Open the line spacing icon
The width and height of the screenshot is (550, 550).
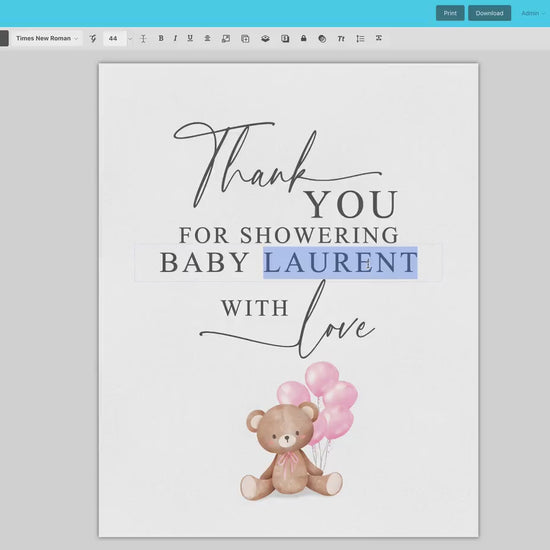[x=360, y=39]
